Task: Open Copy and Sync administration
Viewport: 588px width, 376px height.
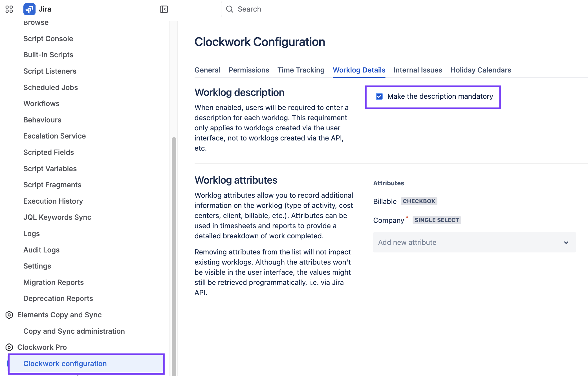Action: pyautogui.click(x=74, y=331)
